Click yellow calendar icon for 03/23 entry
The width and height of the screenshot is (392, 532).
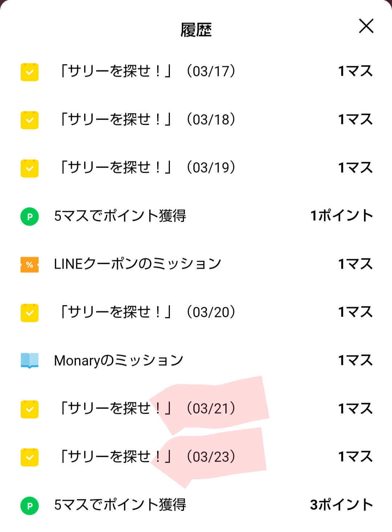point(30,457)
